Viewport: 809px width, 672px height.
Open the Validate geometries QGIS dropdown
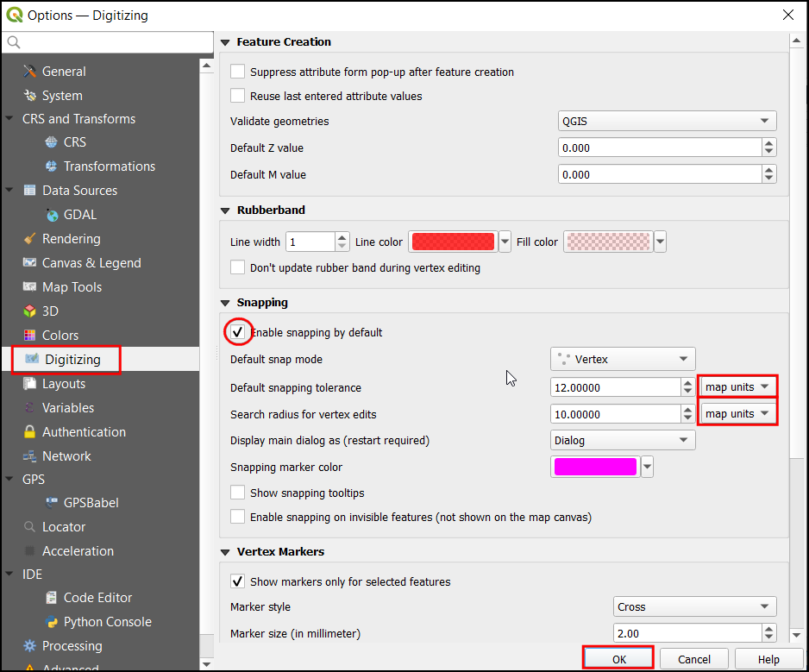click(668, 122)
